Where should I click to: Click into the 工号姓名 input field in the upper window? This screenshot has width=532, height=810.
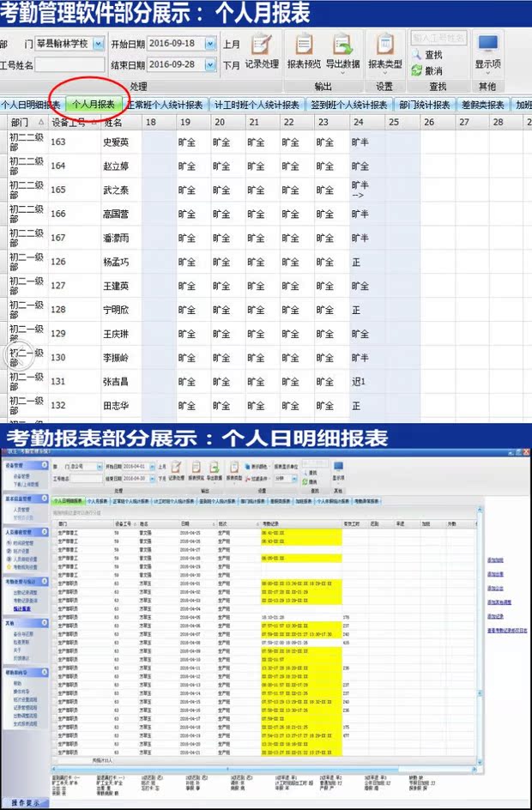pyautogui.click(x=70, y=65)
